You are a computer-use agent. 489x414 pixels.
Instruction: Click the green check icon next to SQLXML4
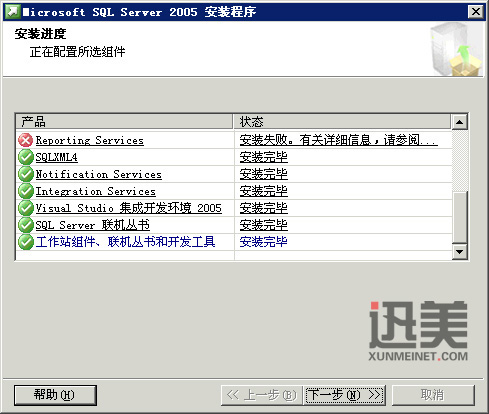click(25, 157)
